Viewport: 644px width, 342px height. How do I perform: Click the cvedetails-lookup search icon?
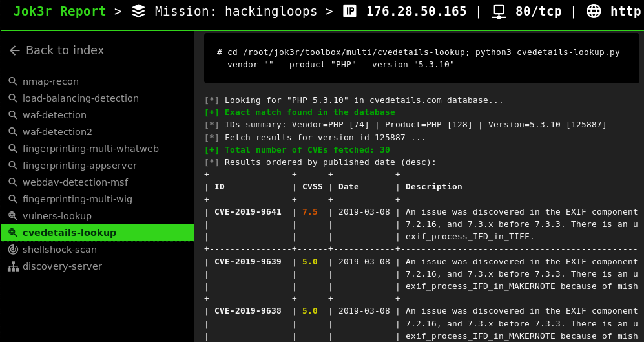pyautogui.click(x=13, y=233)
